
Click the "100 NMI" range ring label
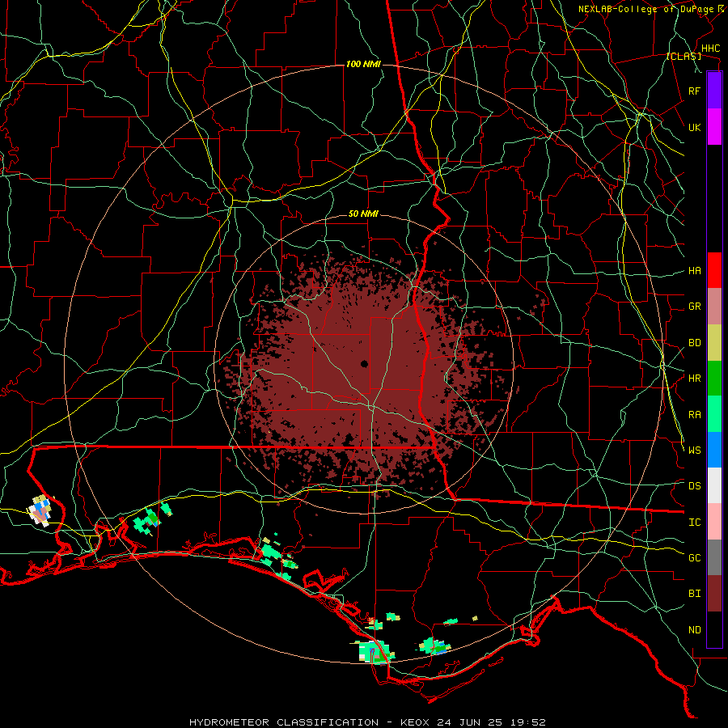pos(363,64)
